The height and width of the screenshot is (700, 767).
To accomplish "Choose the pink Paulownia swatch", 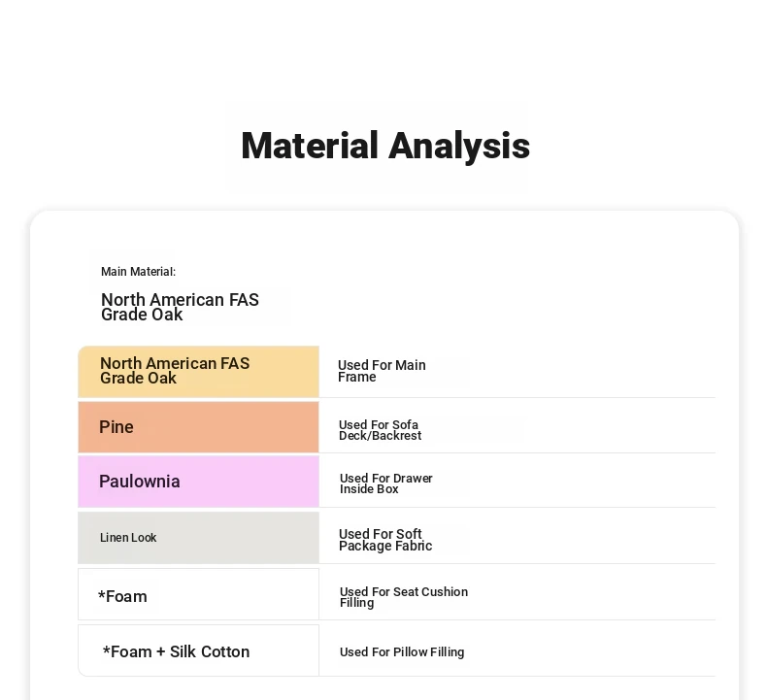I will point(199,482).
